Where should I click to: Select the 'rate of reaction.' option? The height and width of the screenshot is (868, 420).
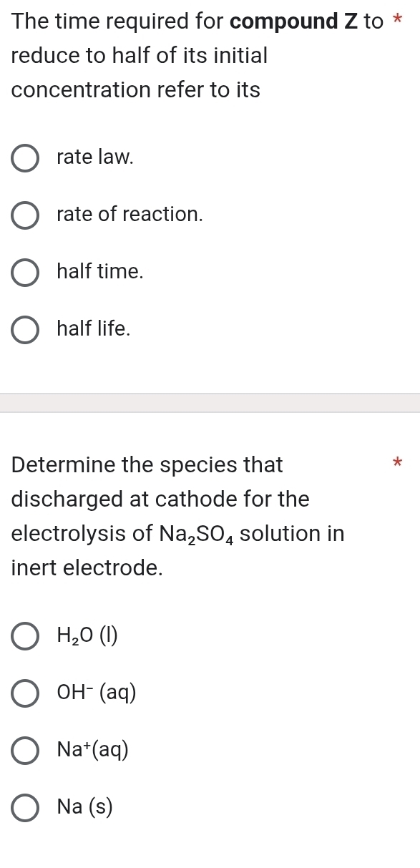coord(24,215)
